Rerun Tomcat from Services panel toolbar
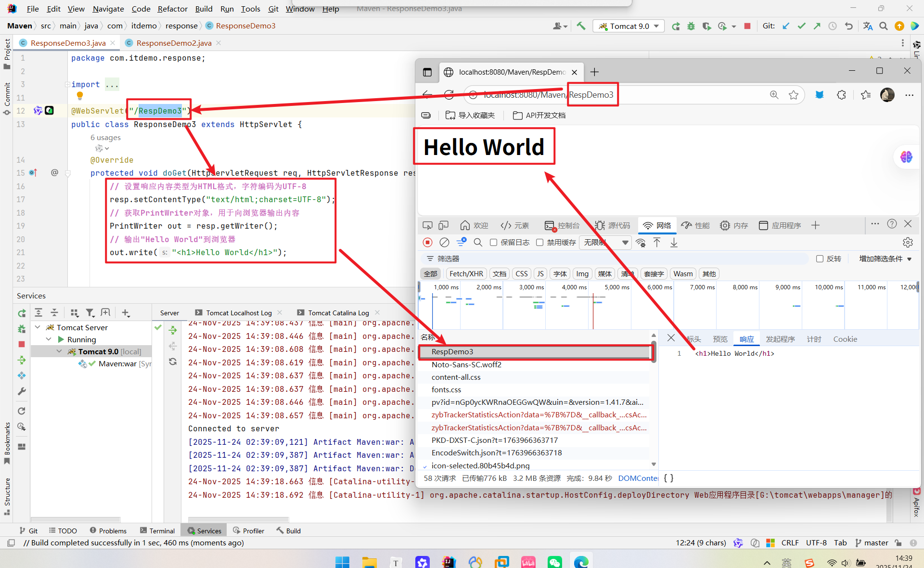The height and width of the screenshot is (568, 924). 22,313
